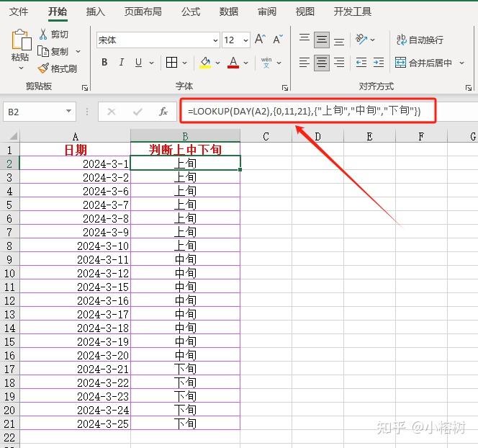The image size is (478, 448).
Task: Switch to the 开发工具 (Developer) tab
Action: [x=353, y=12]
